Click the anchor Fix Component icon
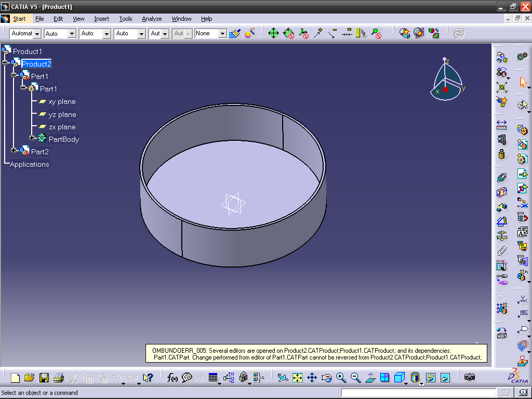Image resolution: width=532 pixels, height=399 pixels. tap(501, 235)
